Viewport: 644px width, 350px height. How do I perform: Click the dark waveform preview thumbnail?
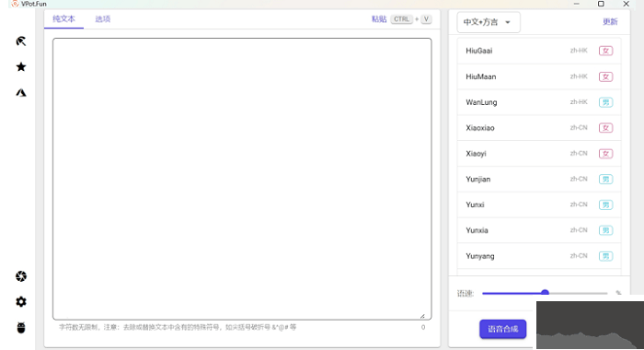591,325
